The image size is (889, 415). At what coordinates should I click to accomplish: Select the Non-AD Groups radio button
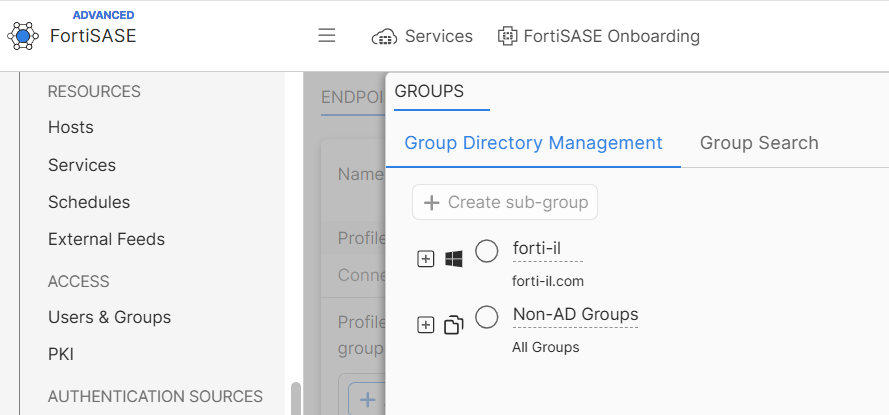point(487,317)
